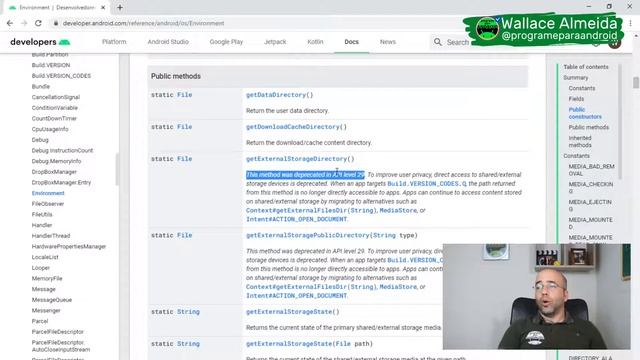Open DropBoxManager.Entry in sidebar

point(61,182)
